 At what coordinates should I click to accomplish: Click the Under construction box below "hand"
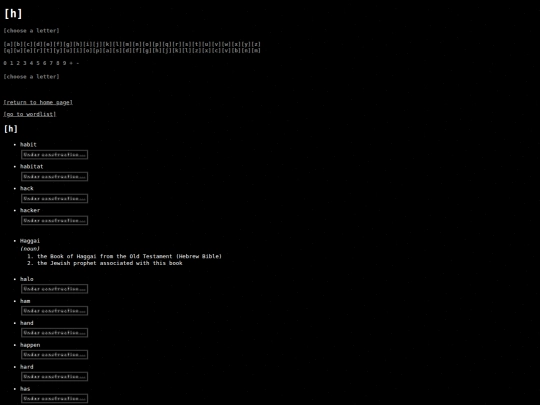pos(54,333)
